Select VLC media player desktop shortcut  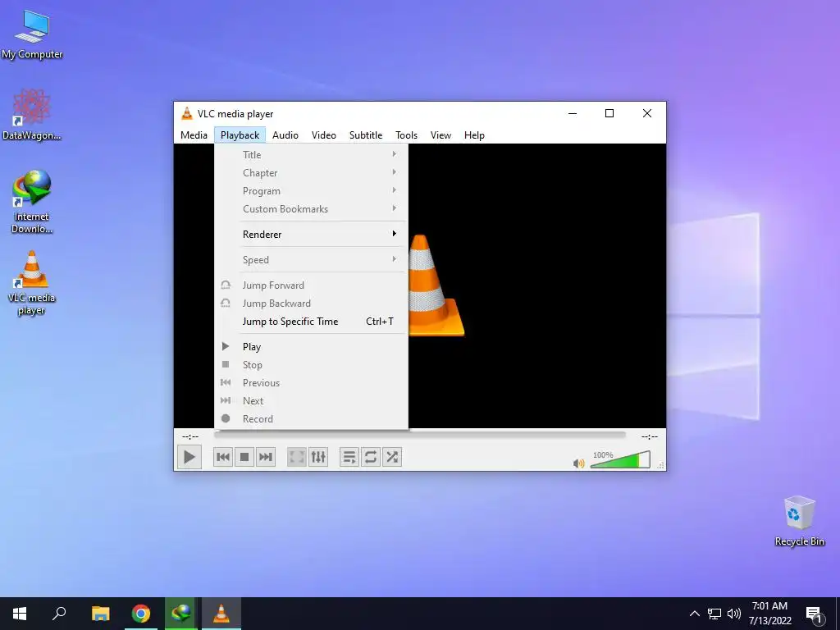(x=32, y=283)
